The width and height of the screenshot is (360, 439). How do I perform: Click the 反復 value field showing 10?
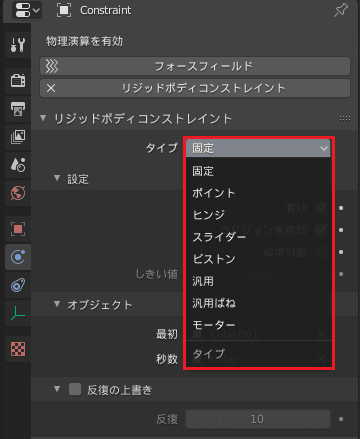point(258,419)
